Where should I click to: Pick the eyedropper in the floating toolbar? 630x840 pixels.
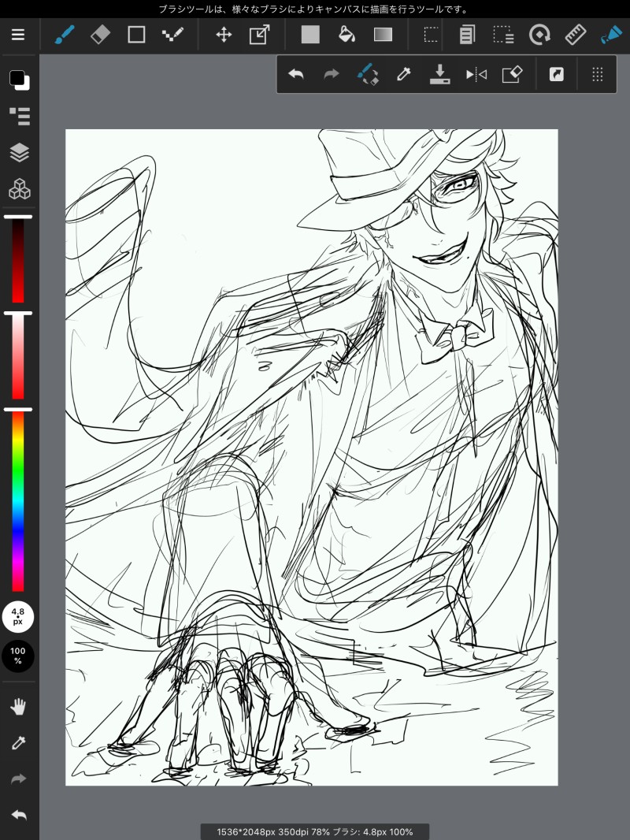pyautogui.click(x=403, y=74)
